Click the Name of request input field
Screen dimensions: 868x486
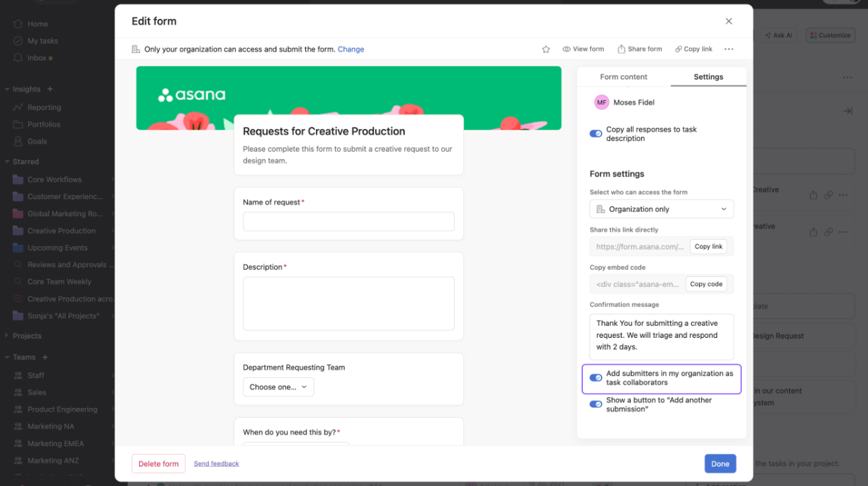pos(348,222)
